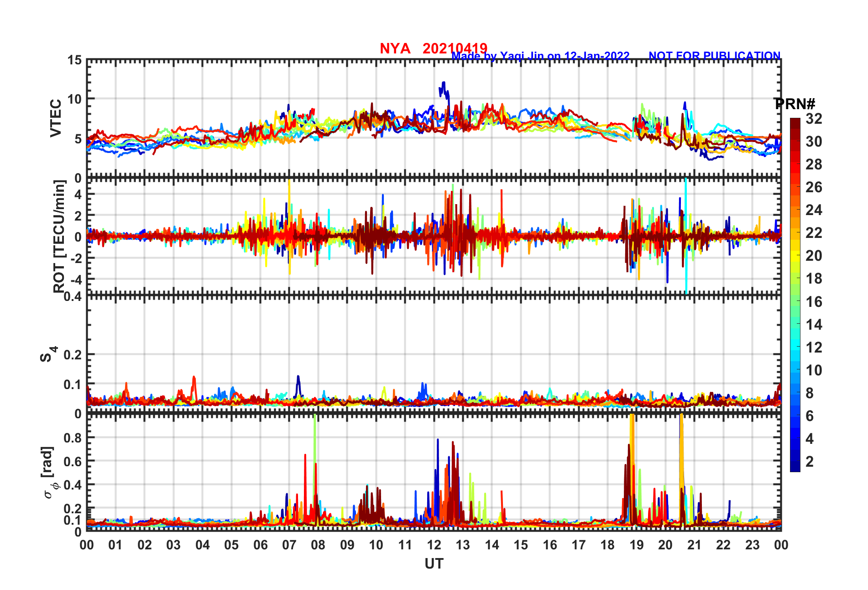Click the PRN# colorbar title
Image resolution: width=868 pixels, height=590 pixels.
pos(795,104)
